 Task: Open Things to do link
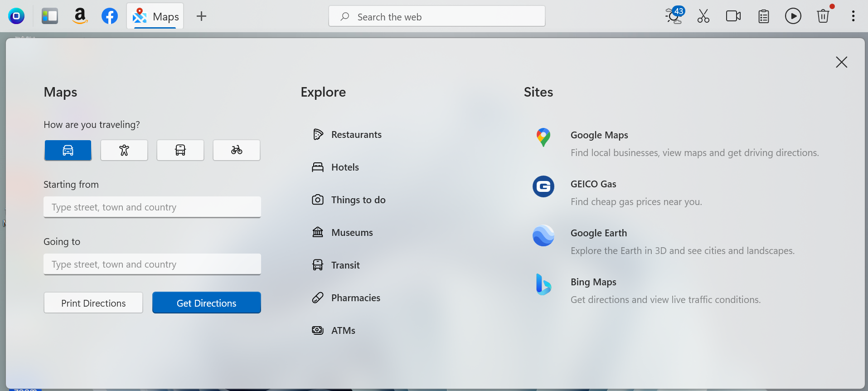tap(358, 200)
